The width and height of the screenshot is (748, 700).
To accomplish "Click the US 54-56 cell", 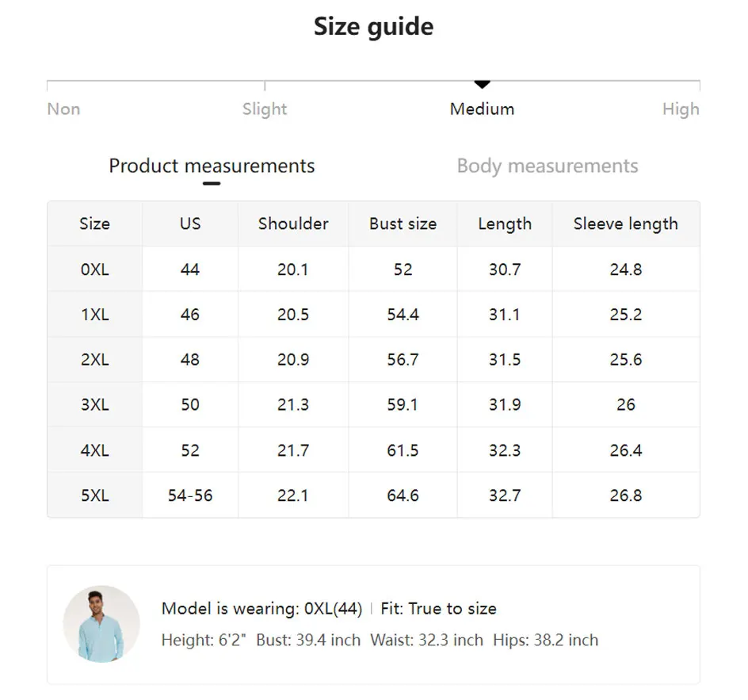I will click(190, 495).
